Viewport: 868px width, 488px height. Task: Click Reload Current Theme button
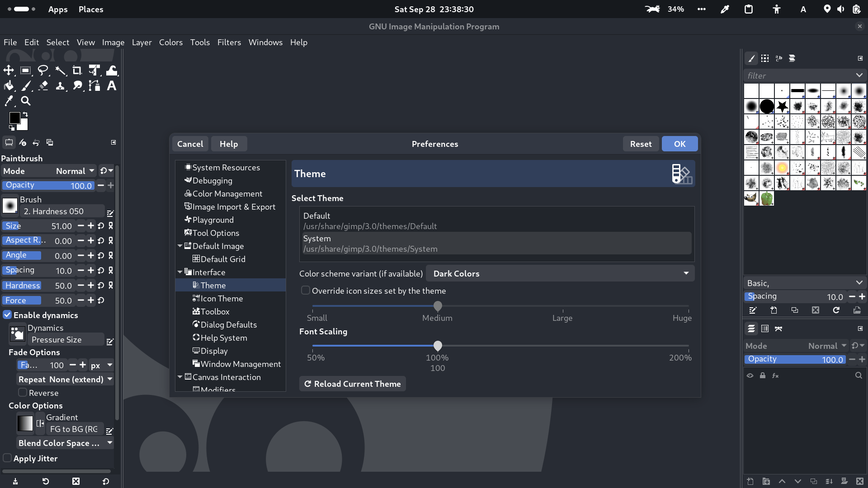[x=353, y=384]
